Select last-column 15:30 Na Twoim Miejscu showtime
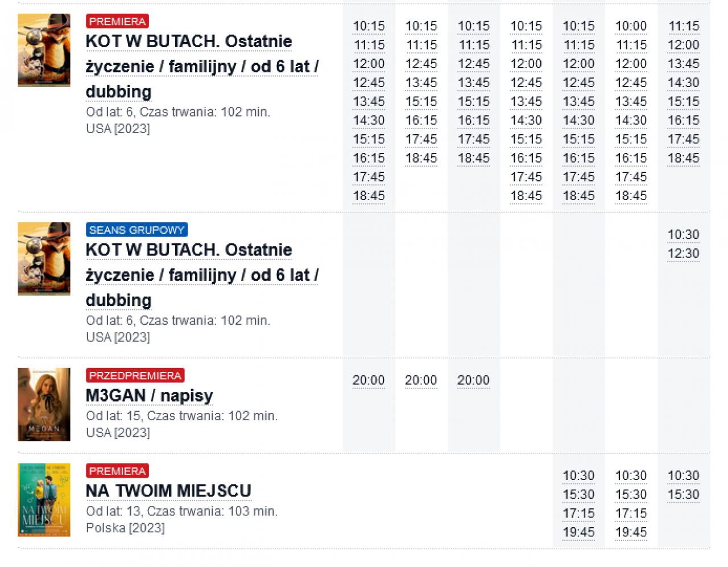This screenshot has height=567, width=728. 683,495
